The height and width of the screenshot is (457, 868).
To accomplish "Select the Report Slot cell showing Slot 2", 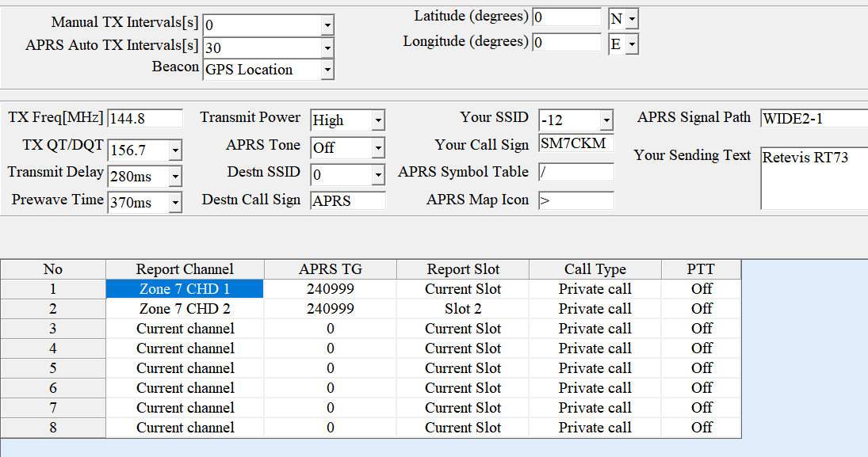I will pos(463,309).
